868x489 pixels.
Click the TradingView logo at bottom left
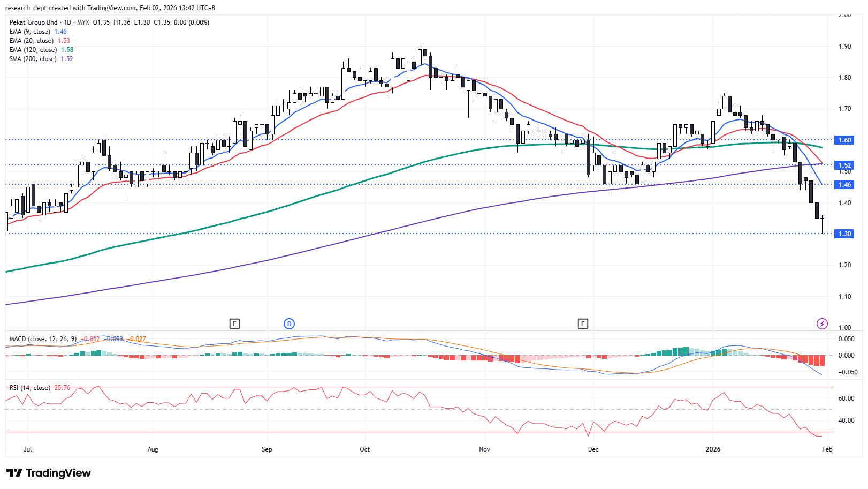pyautogui.click(x=49, y=473)
